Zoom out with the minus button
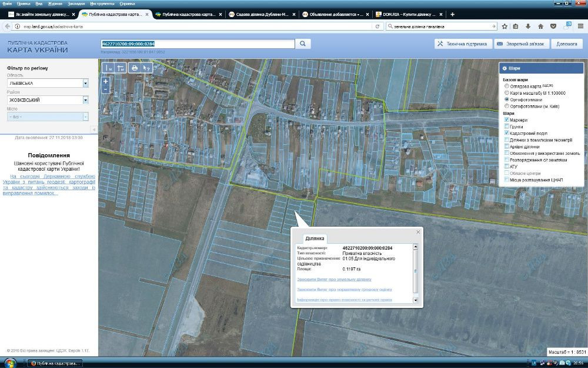This screenshot has width=588, height=368. tap(106, 89)
